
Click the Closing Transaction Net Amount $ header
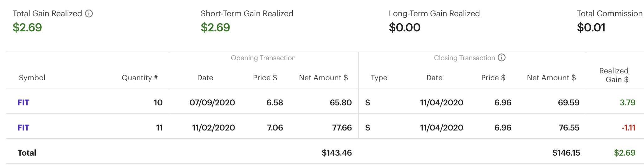coord(551,78)
